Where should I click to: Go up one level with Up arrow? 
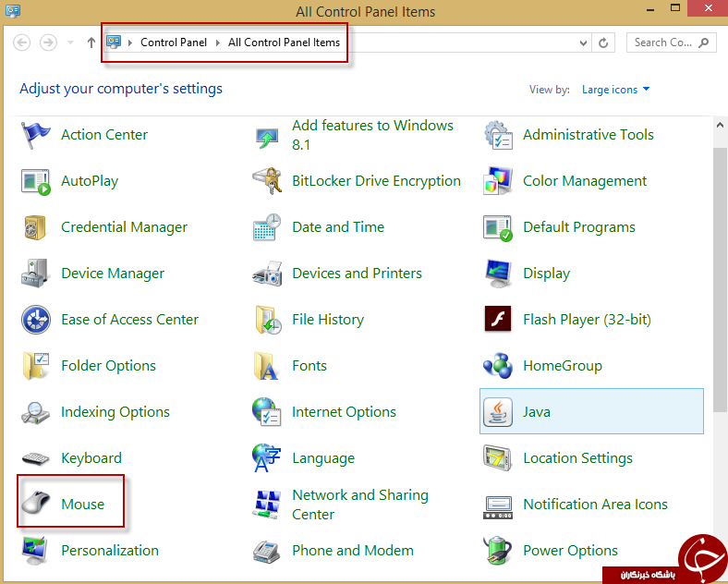(91, 43)
